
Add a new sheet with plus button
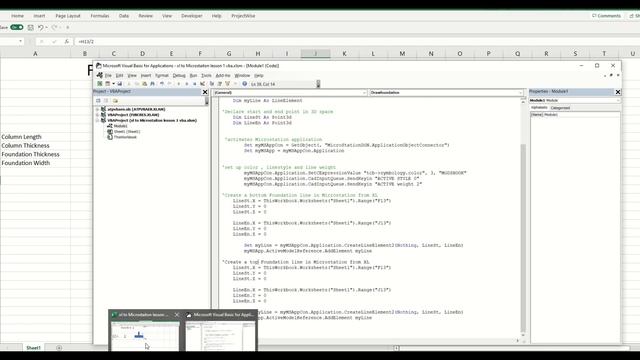(x=59, y=348)
